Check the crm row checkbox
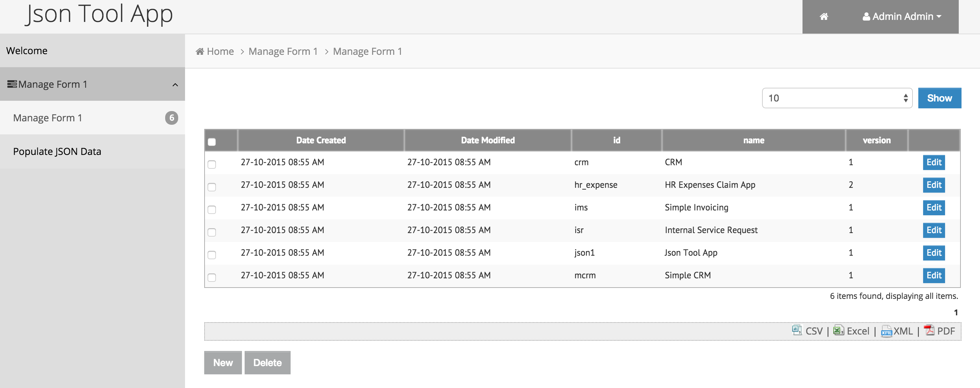The image size is (980, 388). tap(212, 164)
